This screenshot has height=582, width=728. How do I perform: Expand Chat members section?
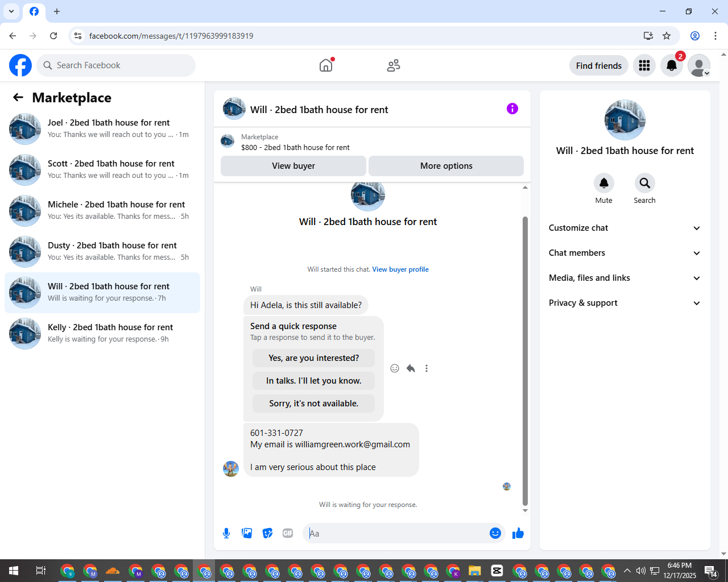pos(624,253)
